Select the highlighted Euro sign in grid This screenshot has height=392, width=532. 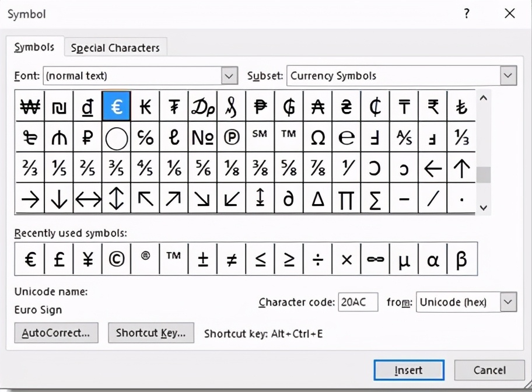click(x=116, y=106)
